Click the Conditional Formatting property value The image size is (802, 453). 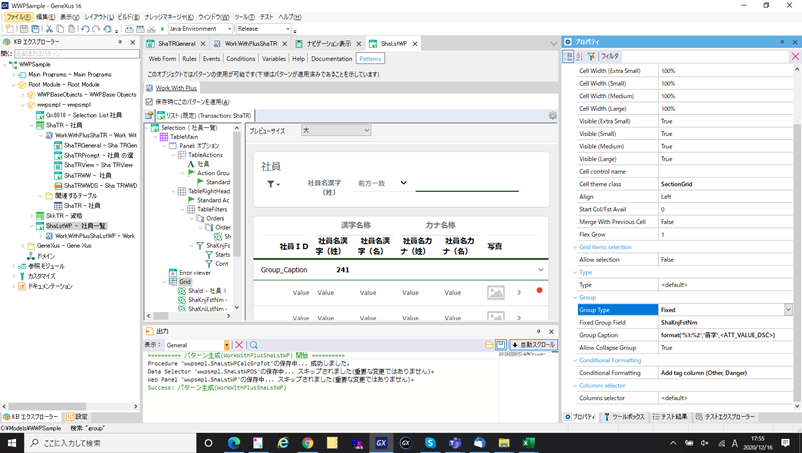tap(725, 373)
